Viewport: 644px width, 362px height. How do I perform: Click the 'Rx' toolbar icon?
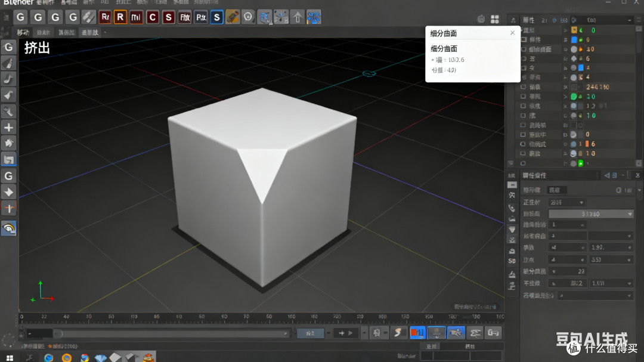point(201,17)
